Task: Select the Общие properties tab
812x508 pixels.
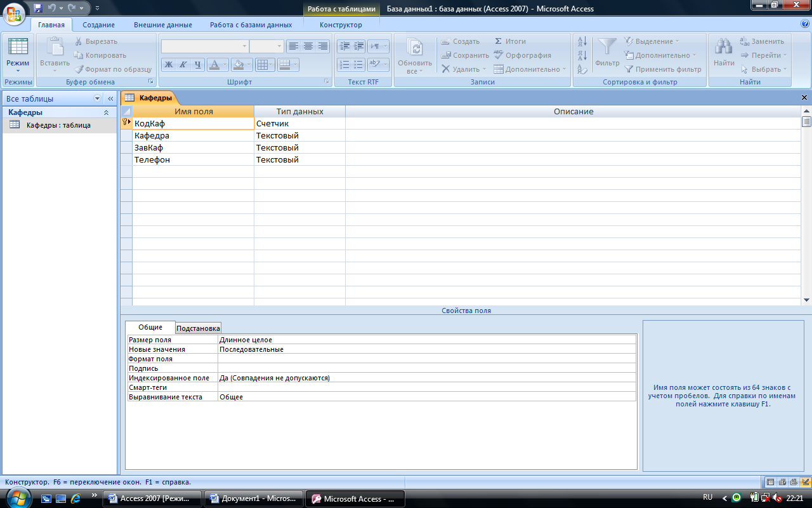Action: pos(150,328)
